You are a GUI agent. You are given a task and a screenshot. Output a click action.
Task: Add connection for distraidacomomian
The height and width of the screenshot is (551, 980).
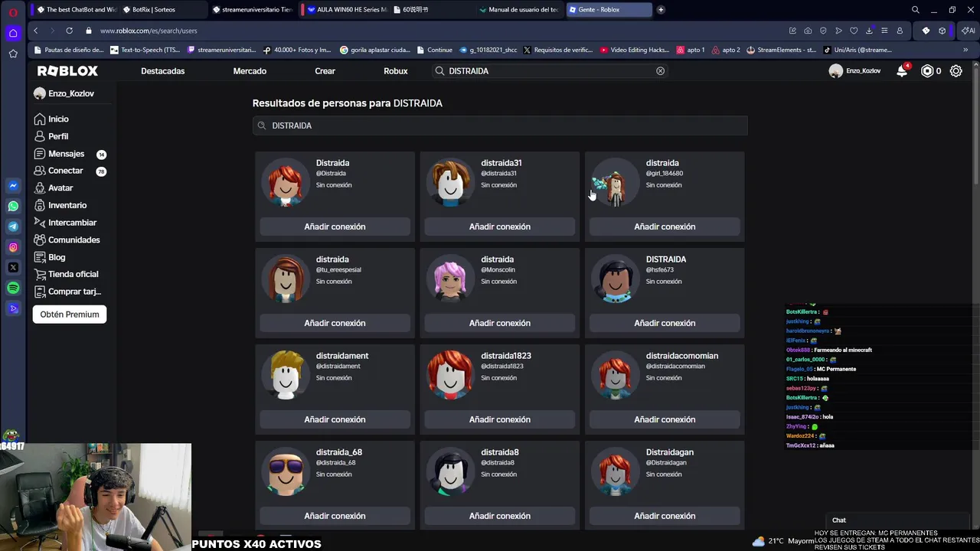(665, 419)
